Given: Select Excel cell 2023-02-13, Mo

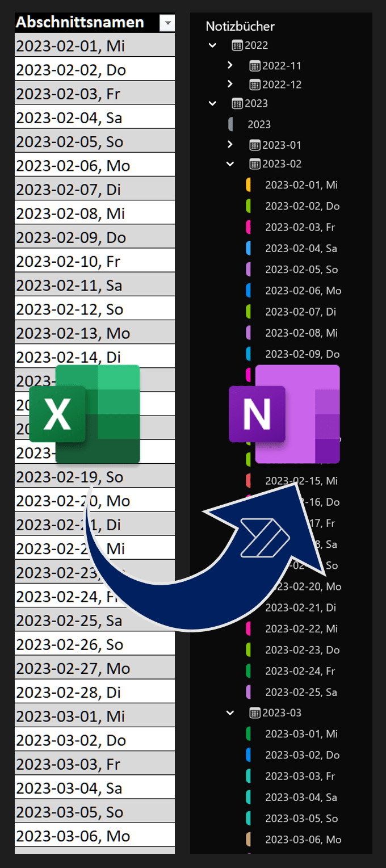Looking at the screenshot, I should tap(95, 332).
